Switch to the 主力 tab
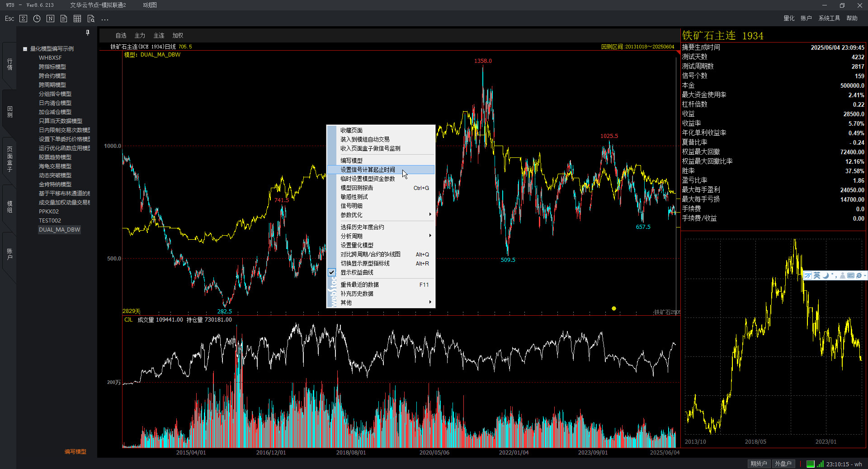This screenshot has width=868, height=469. (x=140, y=35)
